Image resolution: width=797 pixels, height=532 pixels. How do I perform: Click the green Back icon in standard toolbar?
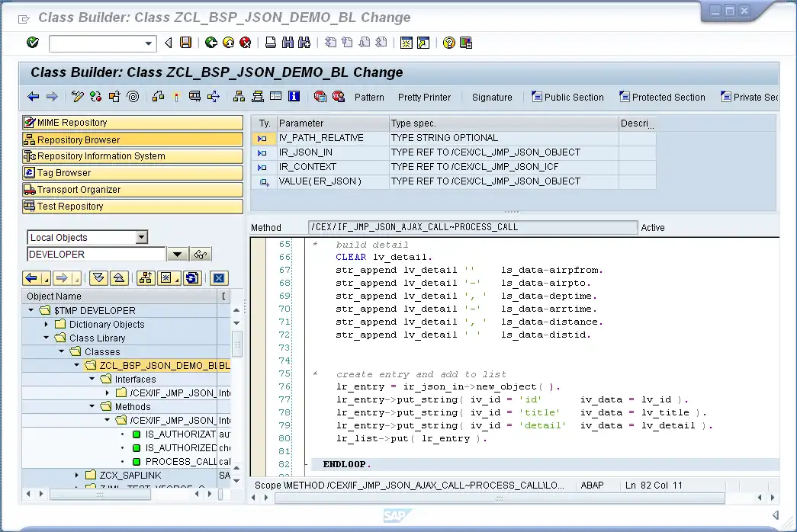click(x=210, y=43)
